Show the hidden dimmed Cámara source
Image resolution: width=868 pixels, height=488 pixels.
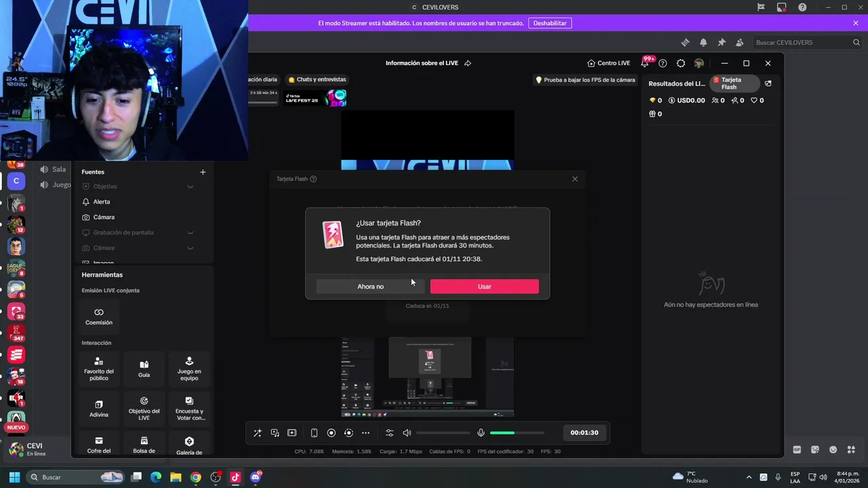coord(190,248)
